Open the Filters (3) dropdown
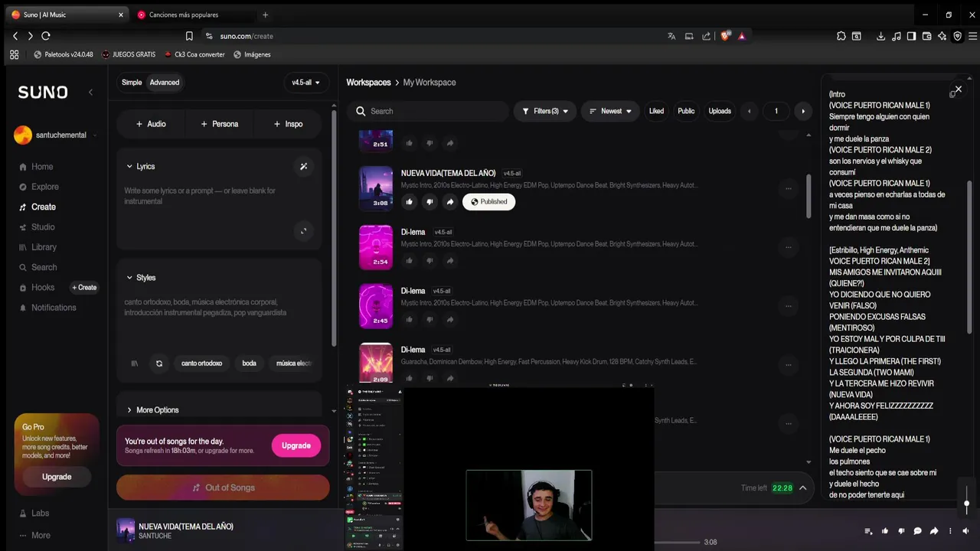The width and height of the screenshot is (980, 551). 545,111
